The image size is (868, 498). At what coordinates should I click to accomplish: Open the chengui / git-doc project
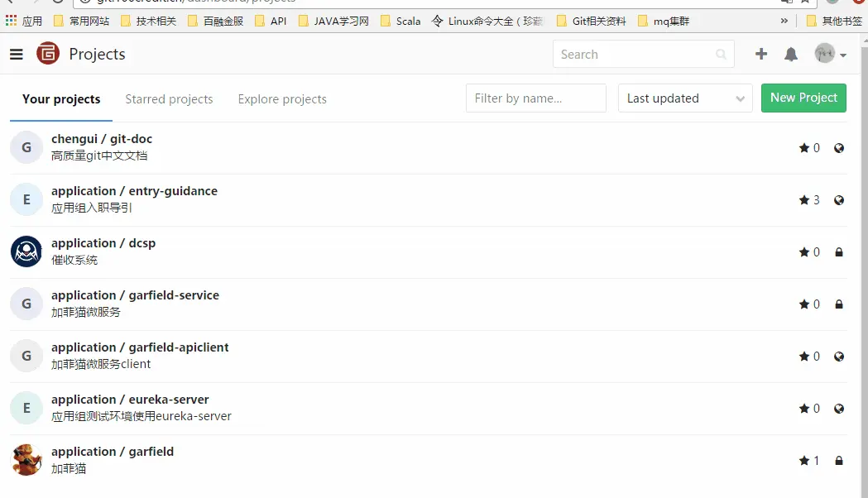click(x=102, y=139)
